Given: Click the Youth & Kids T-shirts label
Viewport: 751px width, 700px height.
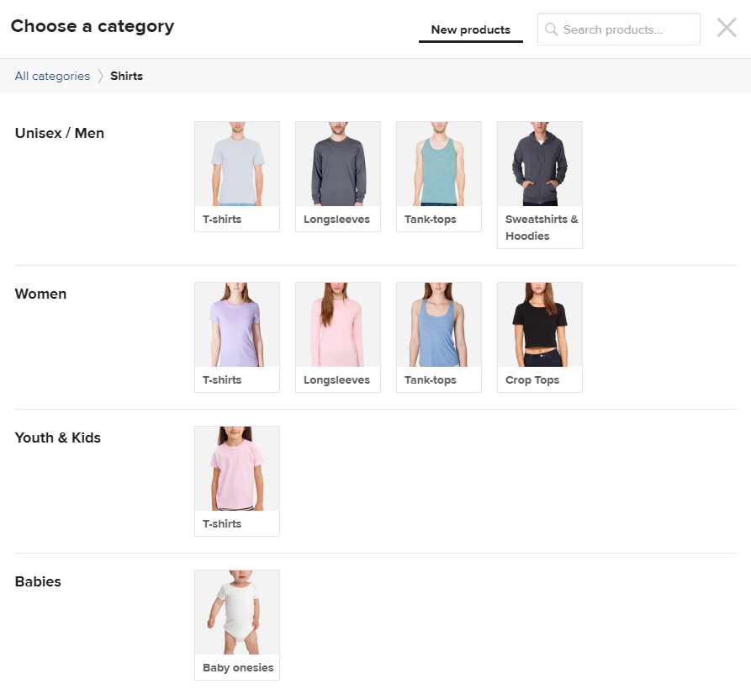Looking at the screenshot, I should [222, 523].
